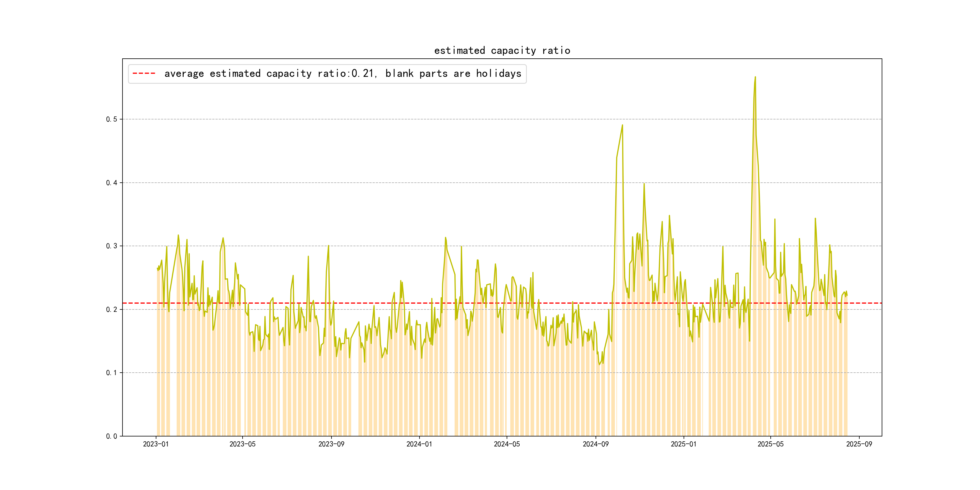Click the chart title 'estimated capacity ratio'

pyautogui.click(x=502, y=51)
